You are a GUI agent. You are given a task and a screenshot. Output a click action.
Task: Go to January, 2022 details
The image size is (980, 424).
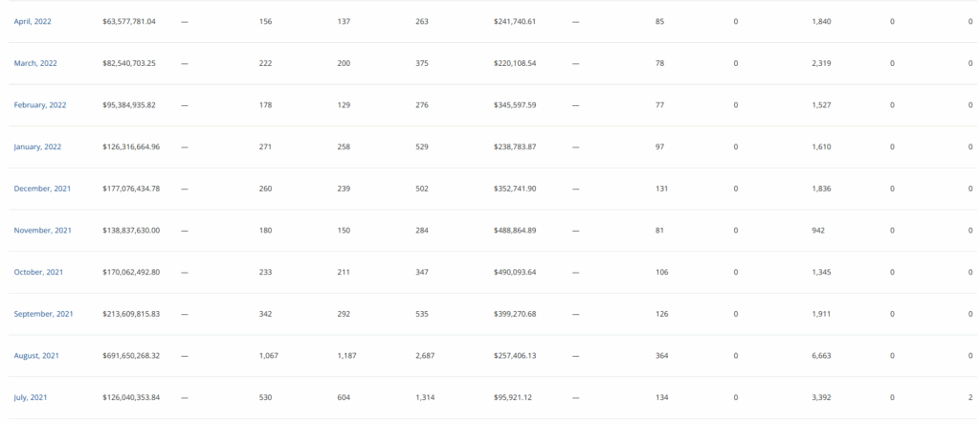point(37,147)
